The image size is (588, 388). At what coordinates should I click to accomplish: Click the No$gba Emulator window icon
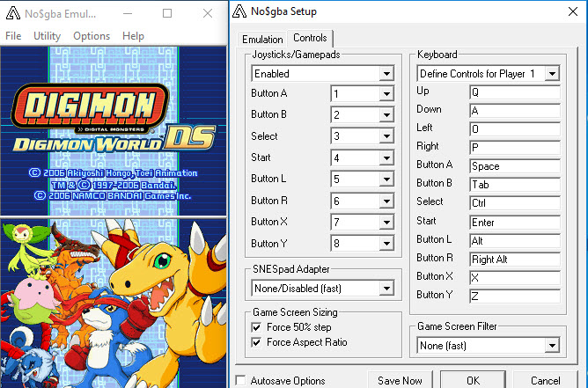[14, 15]
